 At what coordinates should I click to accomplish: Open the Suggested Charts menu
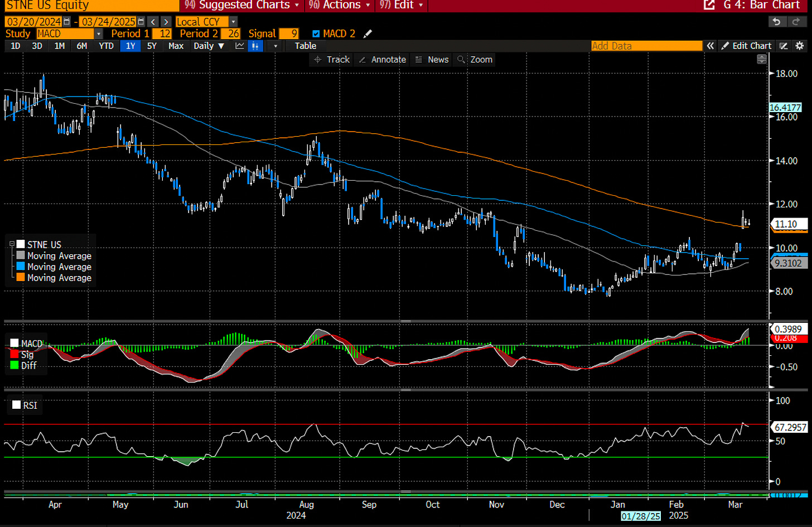(x=241, y=5)
